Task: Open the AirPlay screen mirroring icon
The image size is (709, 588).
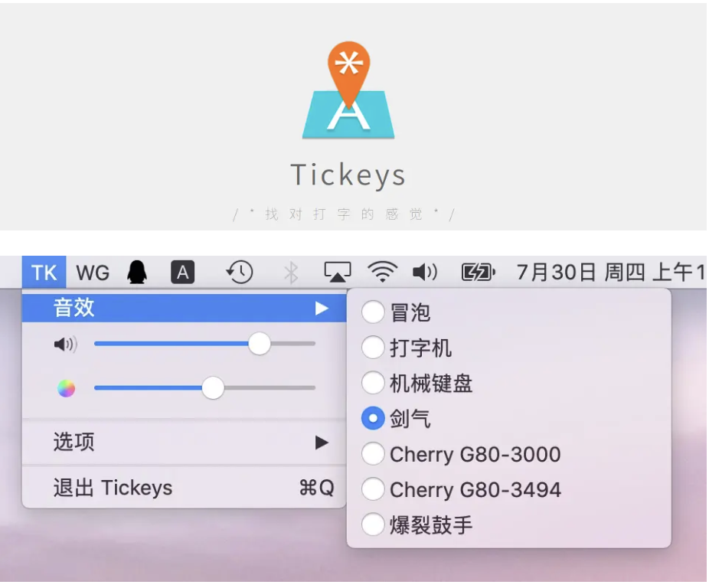Action: [x=337, y=272]
